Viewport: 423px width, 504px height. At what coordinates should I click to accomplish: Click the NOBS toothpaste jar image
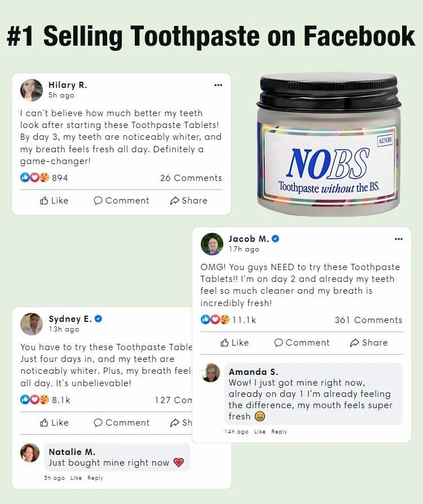pos(329,144)
